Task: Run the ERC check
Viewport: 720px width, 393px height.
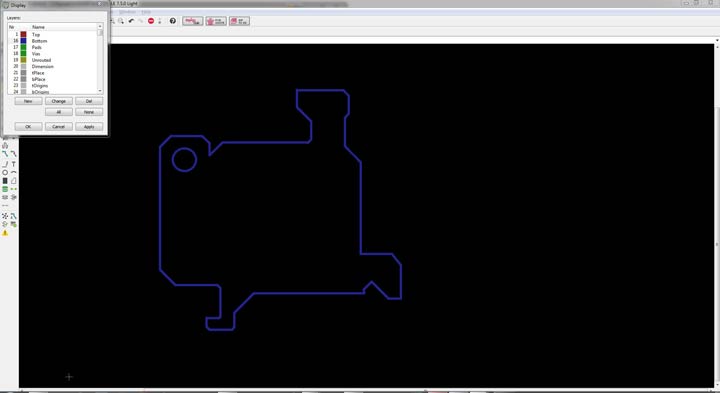Action: pos(5,224)
